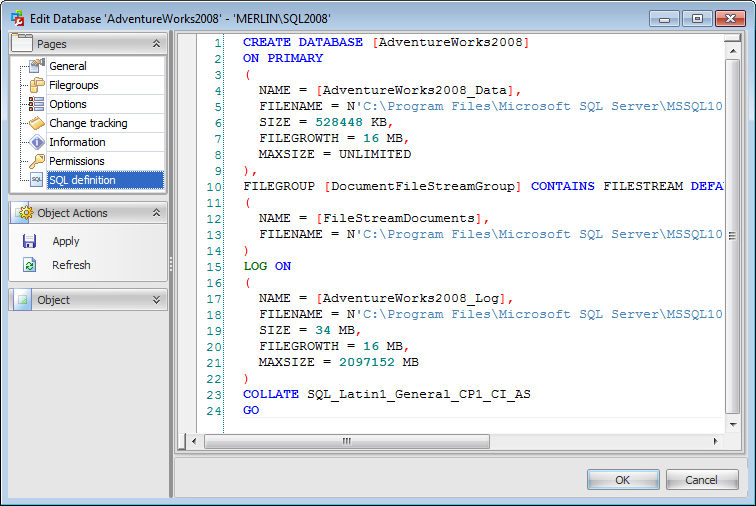Click horizontal scrollbar left arrow

pyautogui.click(x=194, y=441)
